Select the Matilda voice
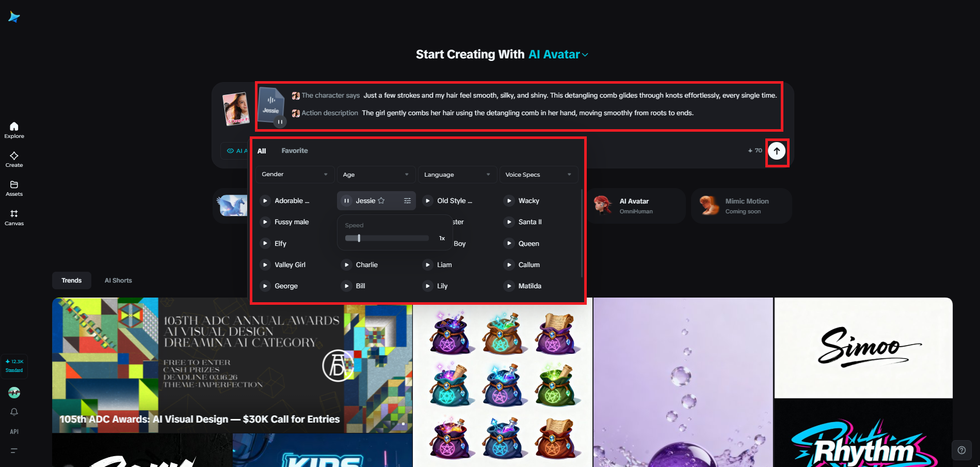The width and height of the screenshot is (980, 467). tap(529, 286)
